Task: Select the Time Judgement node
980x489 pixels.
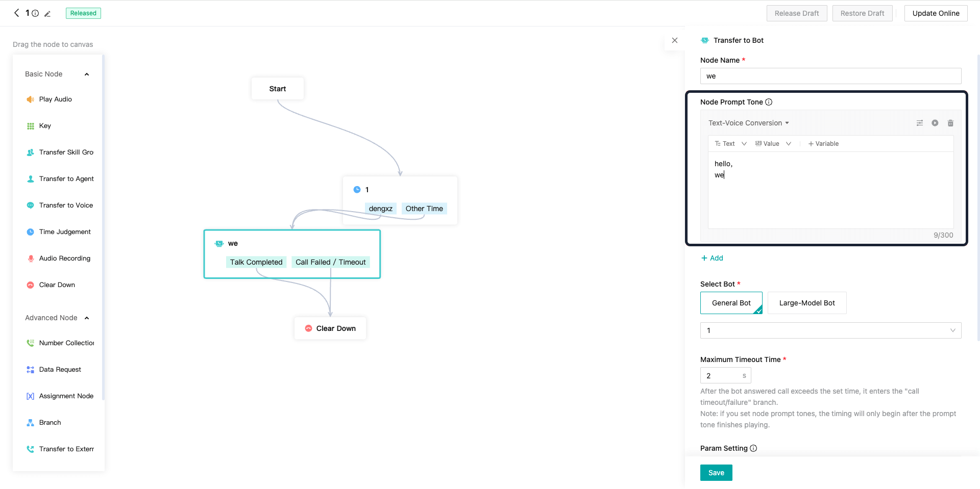Action: pyautogui.click(x=64, y=232)
